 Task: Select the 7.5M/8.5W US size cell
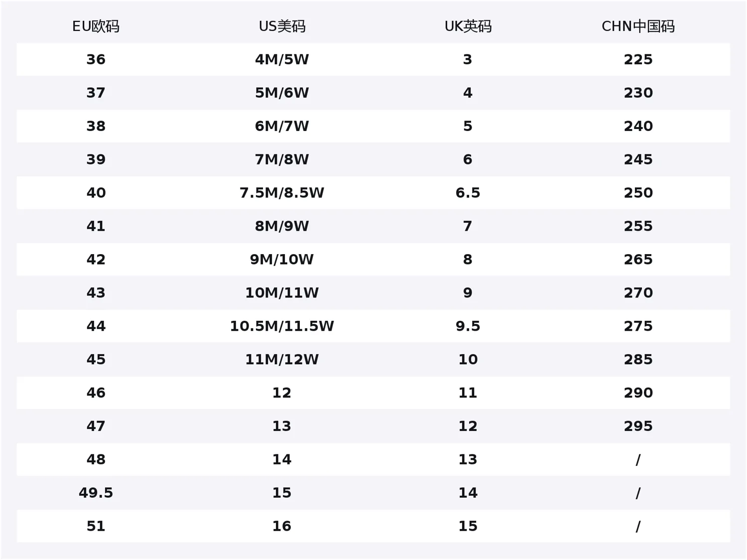pos(282,193)
